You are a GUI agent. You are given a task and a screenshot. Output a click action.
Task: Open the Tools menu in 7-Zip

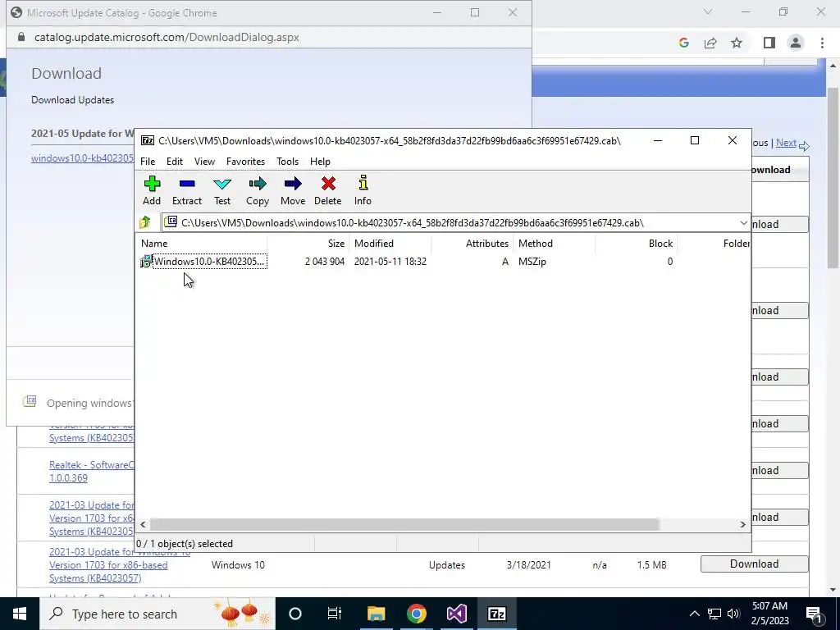(287, 162)
